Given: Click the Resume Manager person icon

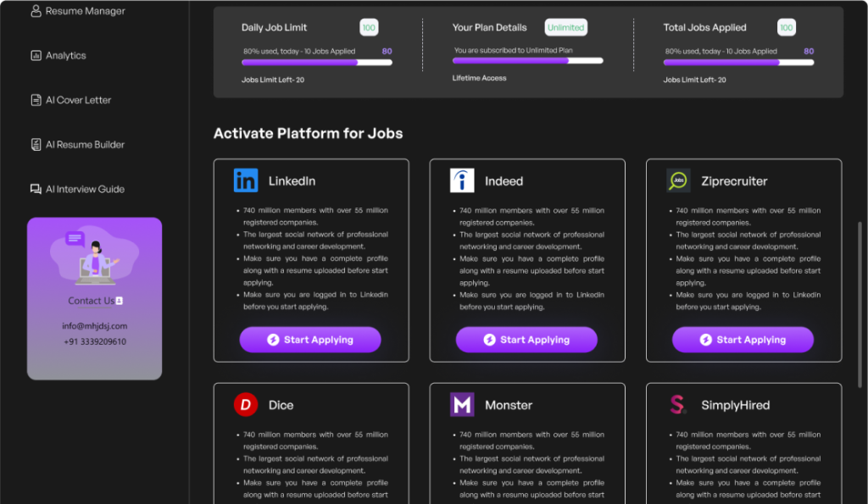Looking at the screenshot, I should tap(36, 11).
